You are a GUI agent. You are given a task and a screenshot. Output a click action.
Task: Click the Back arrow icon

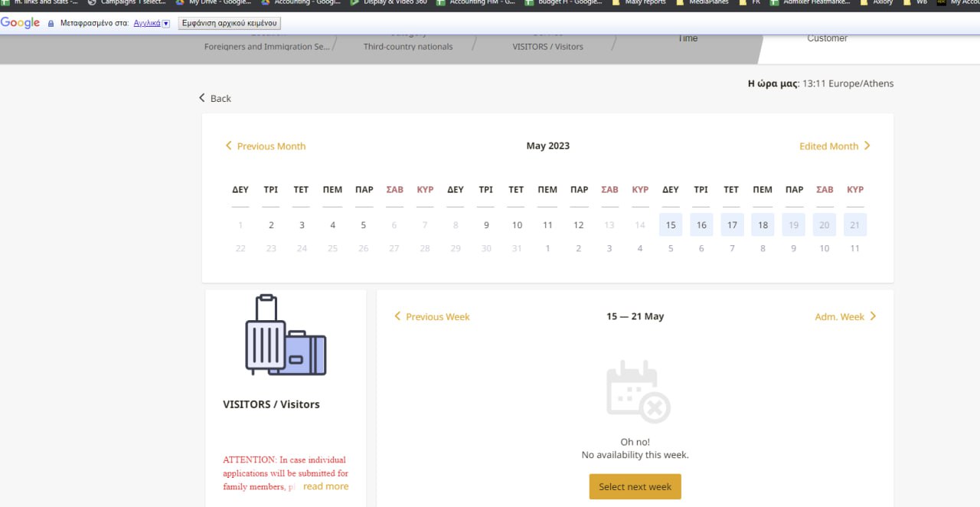point(202,98)
